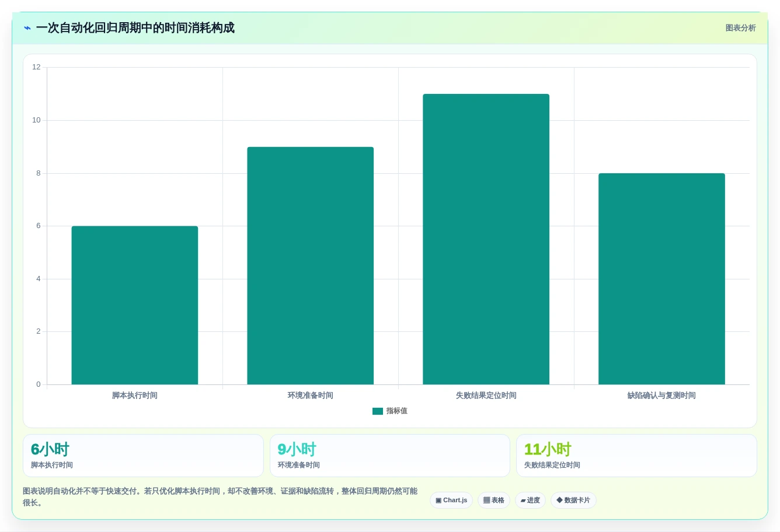Click the 进度 tag chip

[530, 501]
